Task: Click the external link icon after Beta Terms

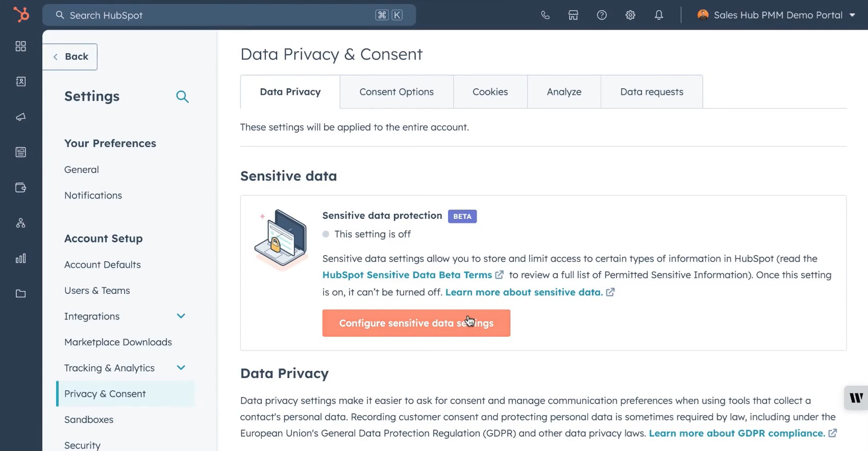Action: tap(499, 275)
